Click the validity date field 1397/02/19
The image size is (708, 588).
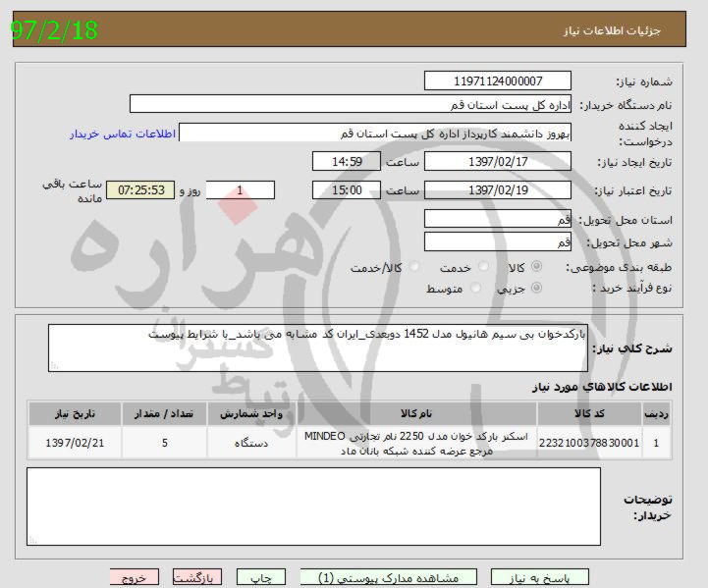point(498,190)
